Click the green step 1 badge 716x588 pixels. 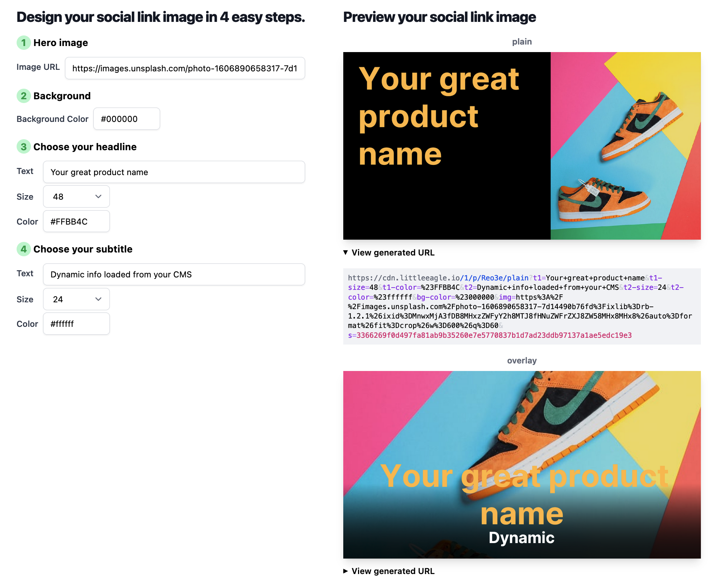(x=23, y=43)
